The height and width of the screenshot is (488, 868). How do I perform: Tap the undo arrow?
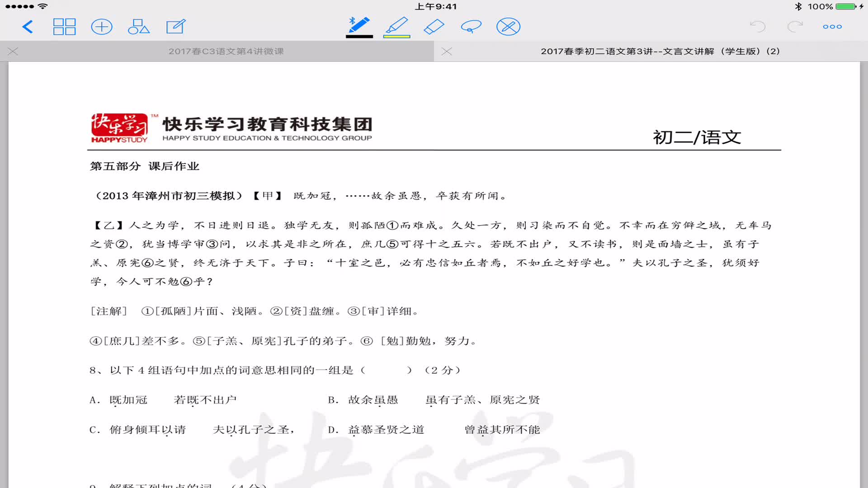[x=759, y=27]
